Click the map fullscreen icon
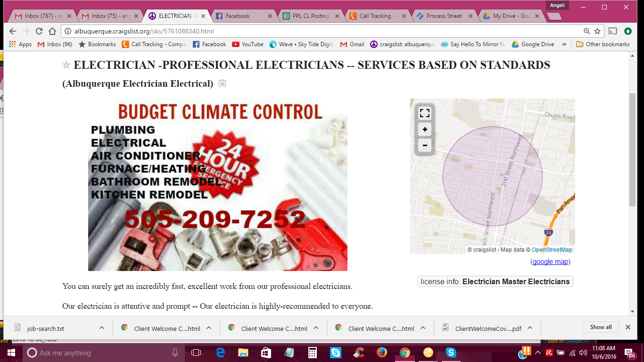Image resolution: width=644 pixels, height=362 pixels. pyautogui.click(x=424, y=113)
